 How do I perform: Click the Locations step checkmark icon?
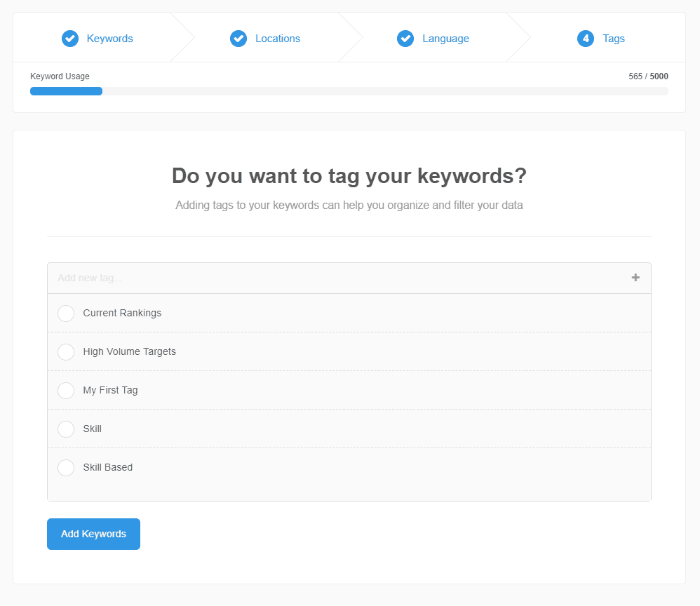tap(238, 39)
